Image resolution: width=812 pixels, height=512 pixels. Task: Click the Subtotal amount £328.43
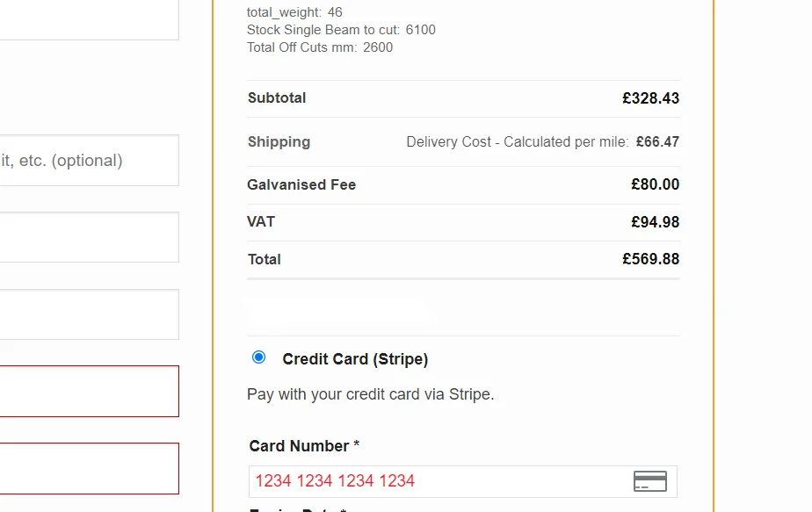click(x=650, y=98)
